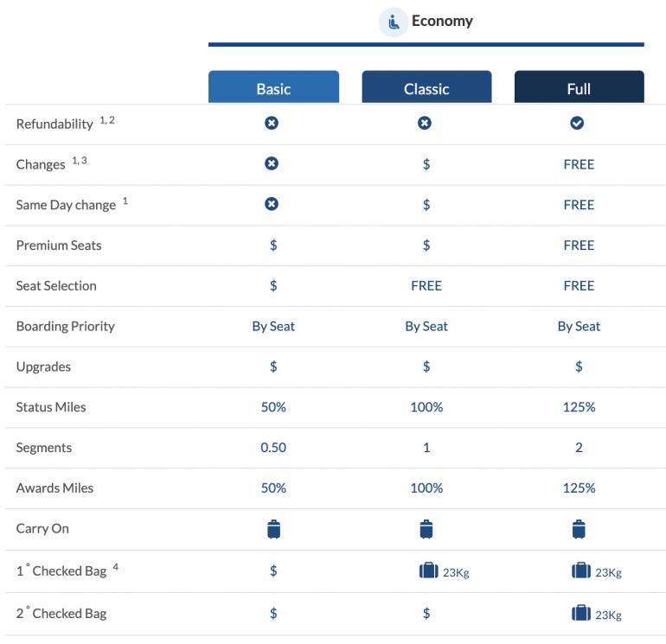This screenshot has width=666, height=644.
Task: Click the Refundability row label
Action: [x=54, y=124]
